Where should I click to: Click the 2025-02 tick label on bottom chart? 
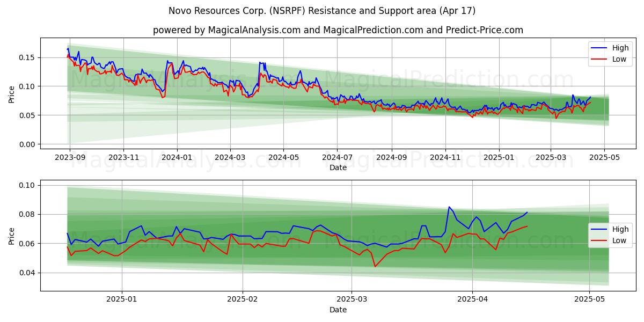(x=243, y=301)
